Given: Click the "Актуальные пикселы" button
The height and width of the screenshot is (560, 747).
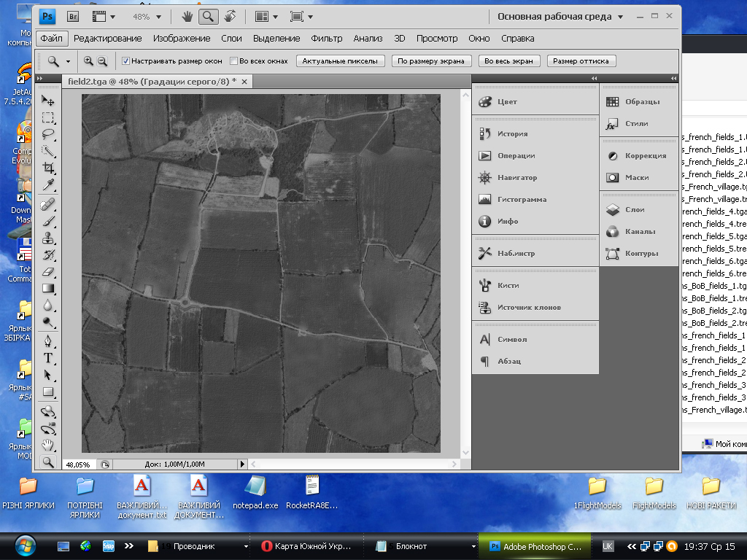Looking at the screenshot, I should tap(340, 61).
